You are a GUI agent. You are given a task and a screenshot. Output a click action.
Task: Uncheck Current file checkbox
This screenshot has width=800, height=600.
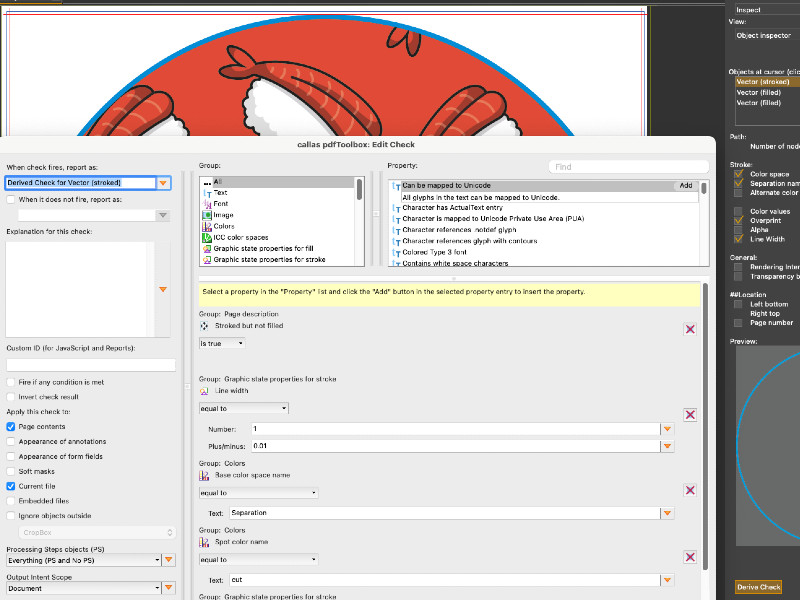click(x=11, y=486)
